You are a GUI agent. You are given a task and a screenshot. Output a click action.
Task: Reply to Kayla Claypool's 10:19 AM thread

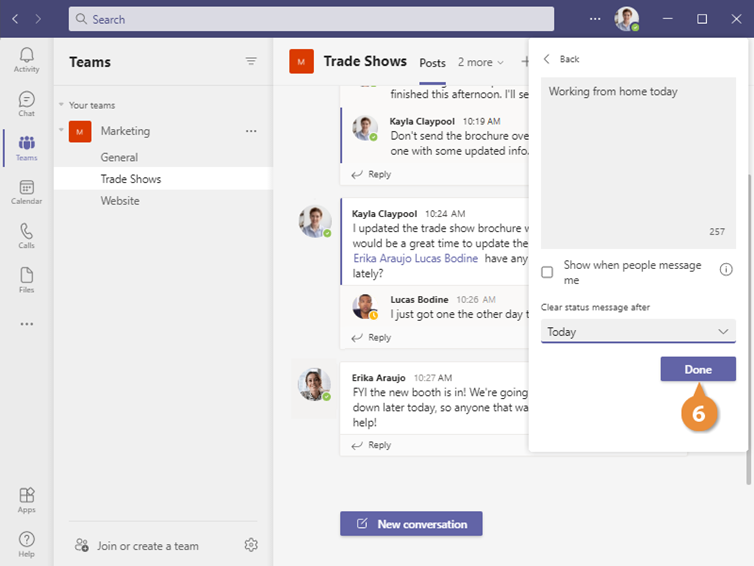pos(371,174)
